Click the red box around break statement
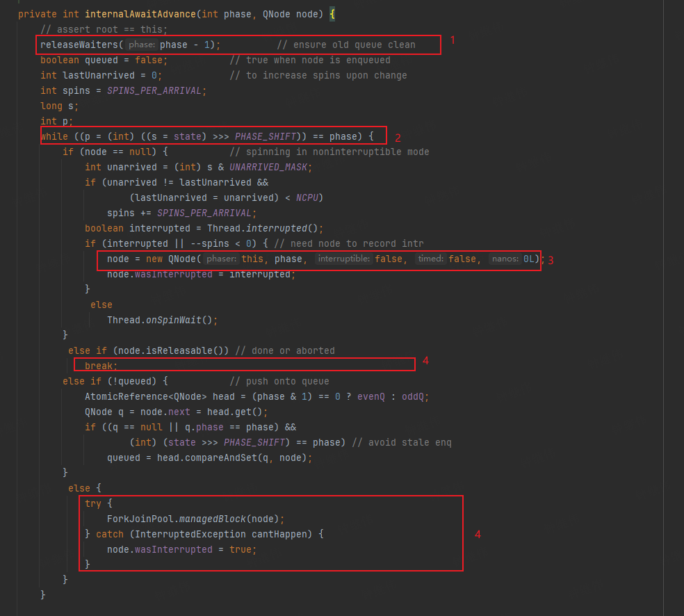 point(244,364)
